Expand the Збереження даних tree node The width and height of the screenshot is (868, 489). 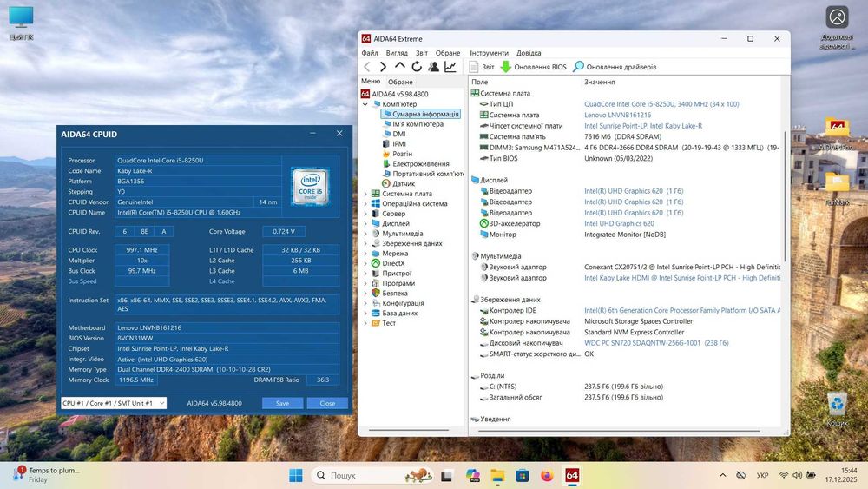(365, 244)
